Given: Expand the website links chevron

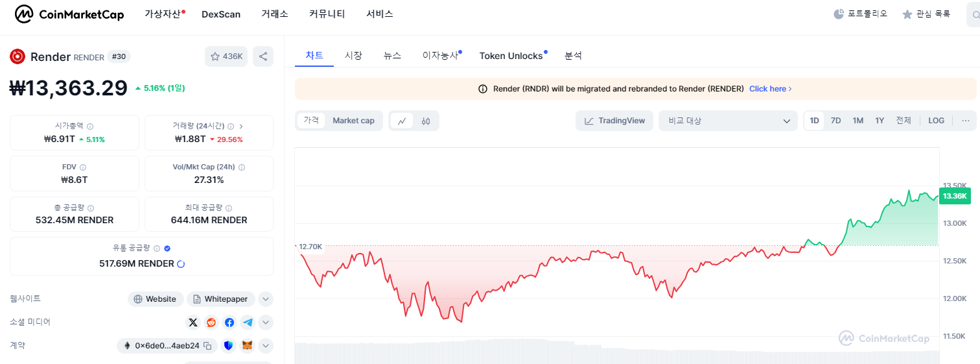Looking at the screenshot, I should (266, 299).
